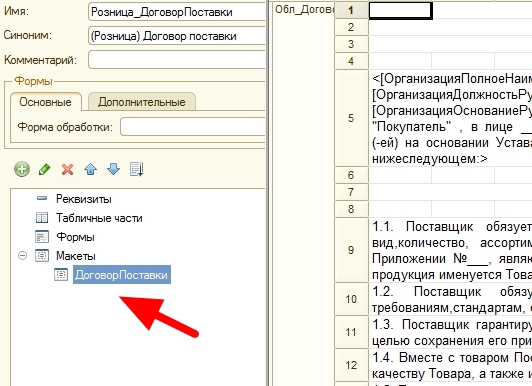Select spreadsheet row header 3

[x=351, y=44]
